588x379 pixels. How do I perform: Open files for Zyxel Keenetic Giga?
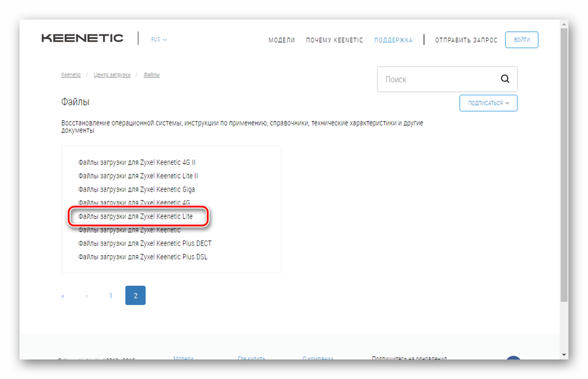click(x=137, y=189)
